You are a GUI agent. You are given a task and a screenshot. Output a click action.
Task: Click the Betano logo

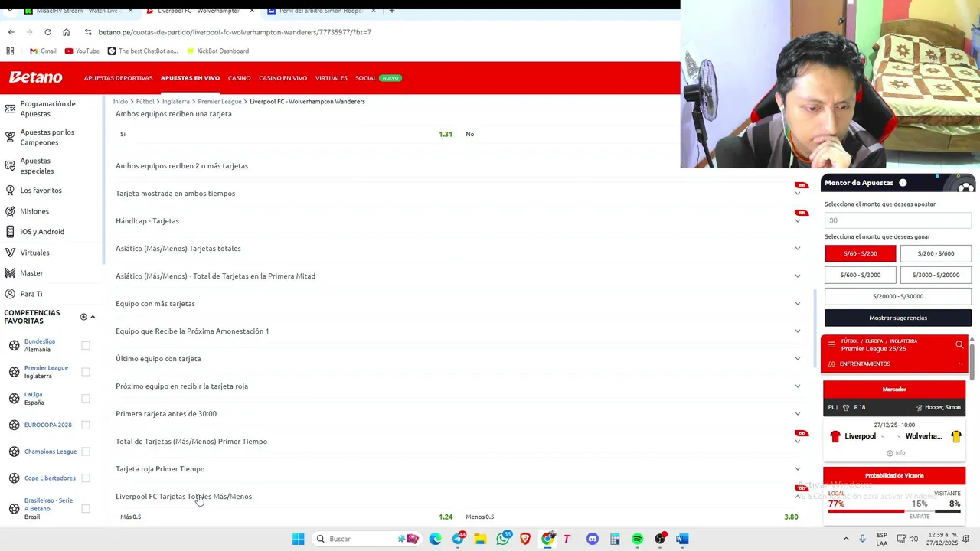pos(35,77)
